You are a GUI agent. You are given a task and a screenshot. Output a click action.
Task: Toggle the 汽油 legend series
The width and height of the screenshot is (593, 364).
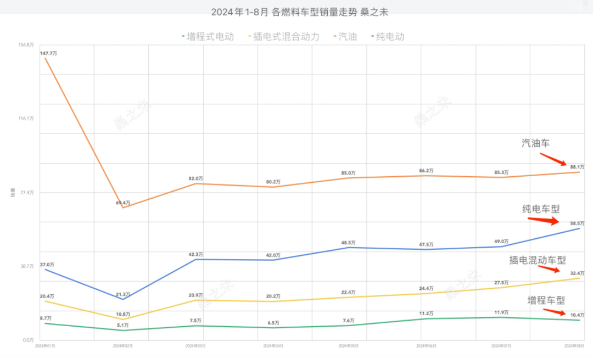pyautogui.click(x=346, y=37)
